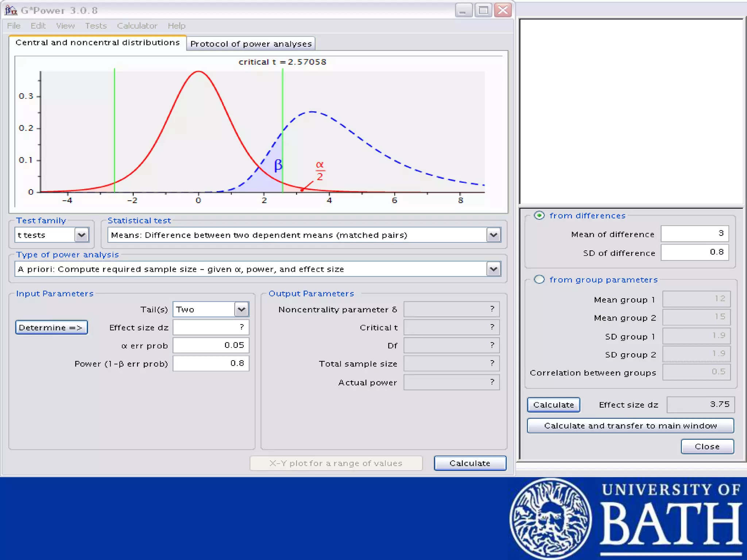The width and height of the screenshot is (747, 560).
Task: Select the 'from differences' radio button
Action: pyautogui.click(x=539, y=215)
